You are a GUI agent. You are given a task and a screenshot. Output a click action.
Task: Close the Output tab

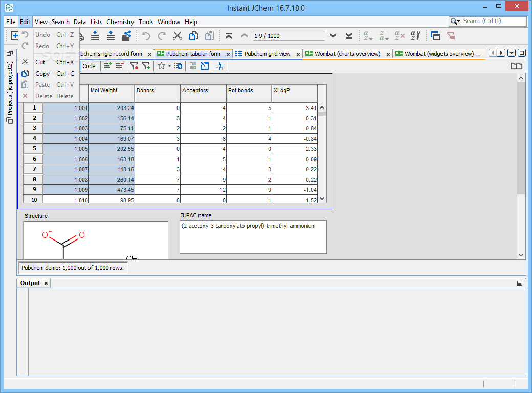[x=46, y=283]
